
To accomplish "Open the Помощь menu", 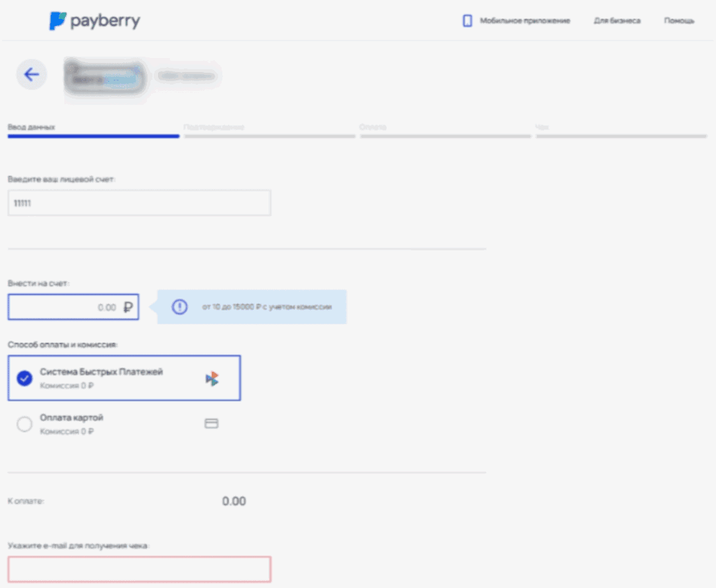I will [678, 21].
